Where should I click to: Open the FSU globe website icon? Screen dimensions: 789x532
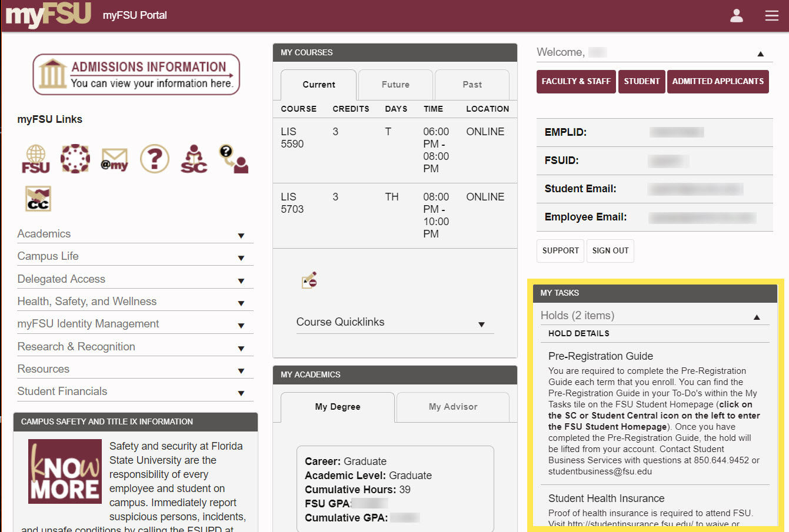pyautogui.click(x=36, y=159)
